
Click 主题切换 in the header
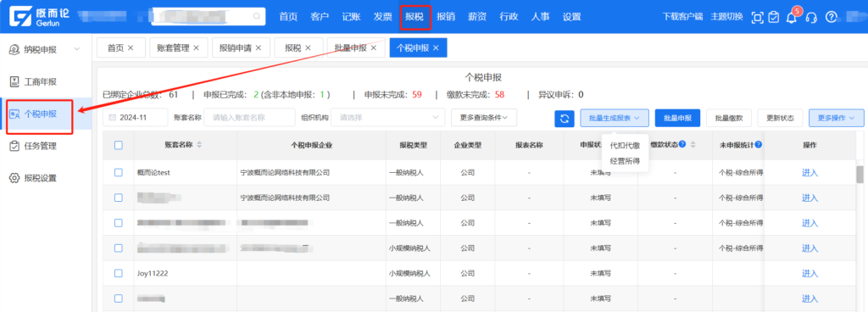pyautogui.click(x=726, y=17)
